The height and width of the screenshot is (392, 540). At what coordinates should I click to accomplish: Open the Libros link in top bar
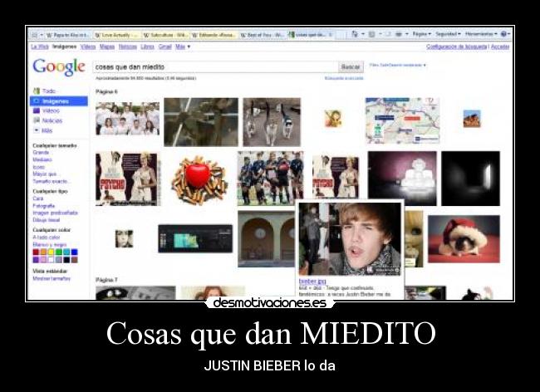(x=147, y=47)
